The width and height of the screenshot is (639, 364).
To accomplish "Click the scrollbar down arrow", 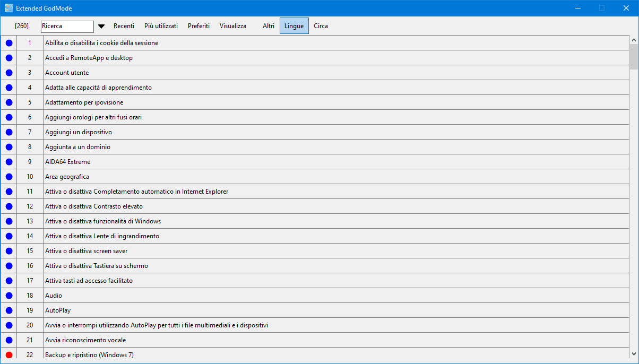I will [x=634, y=353].
